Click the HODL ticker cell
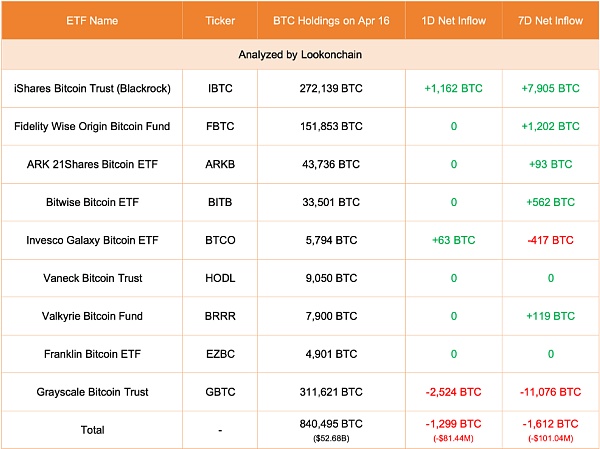Viewport: 600px width, 449px height. click(x=220, y=278)
